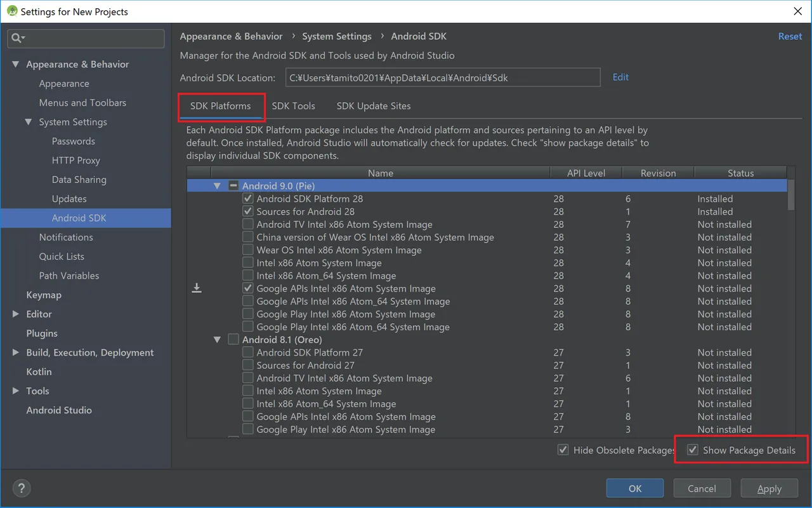Collapse System Settings tree node
This screenshot has width=812, height=508.
29,122
